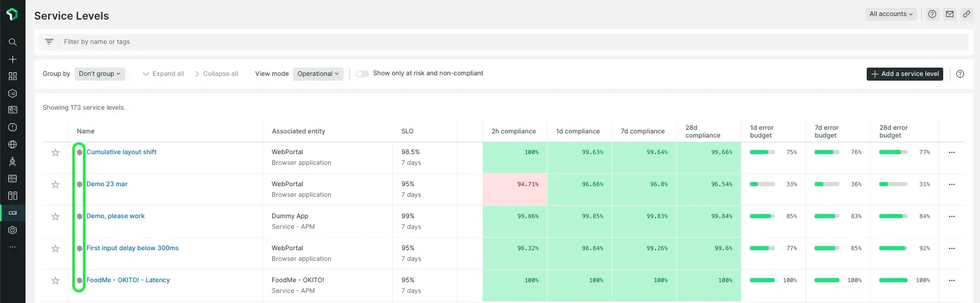Expand all service level groups
This screenshot has height=303, width=980.
click(164, 74)
